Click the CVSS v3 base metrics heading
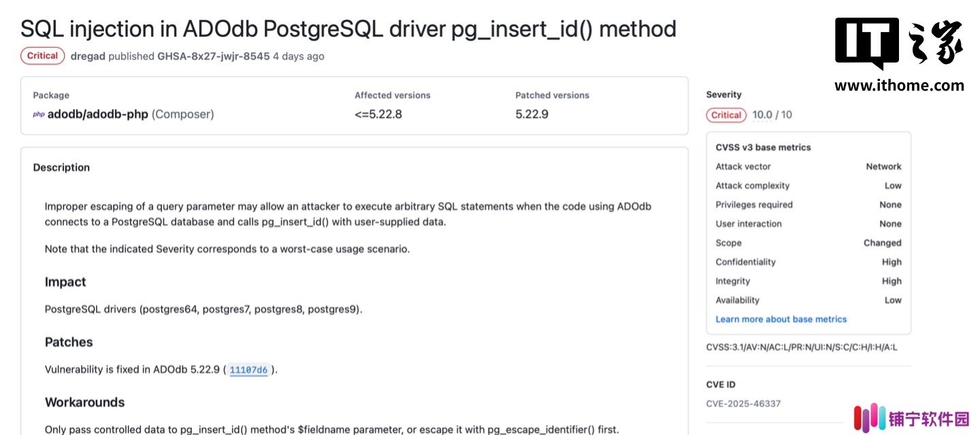Viewport: 980px width, 435px height. pos(763,148)
